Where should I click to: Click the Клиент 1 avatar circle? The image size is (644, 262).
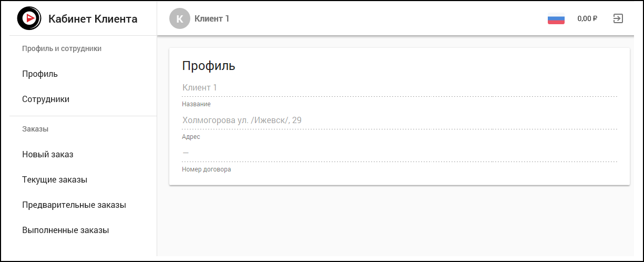point(179,18)
